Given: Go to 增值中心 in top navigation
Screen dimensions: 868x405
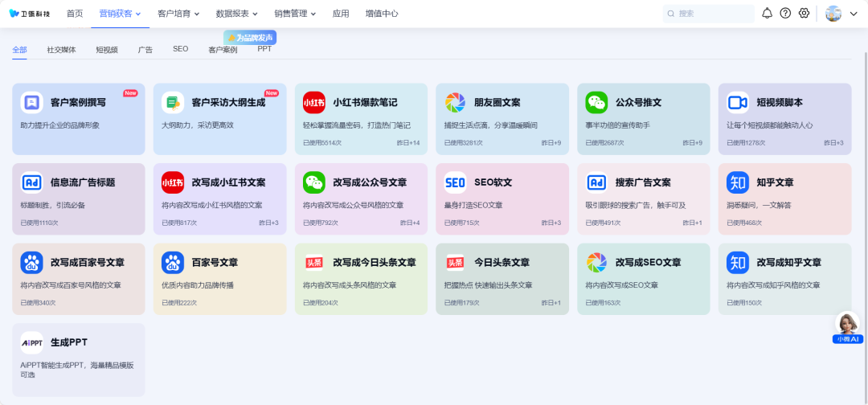Looking at the screenshot, I should pos(381,14).
